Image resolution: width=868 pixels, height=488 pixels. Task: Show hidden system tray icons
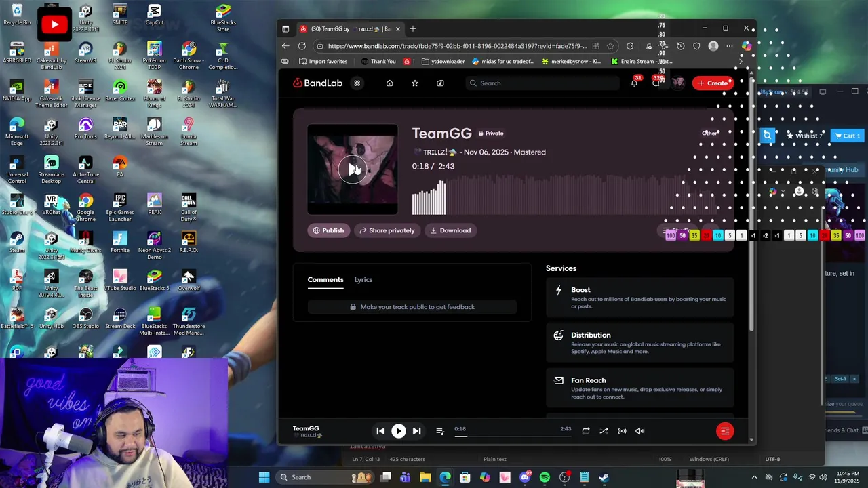point(754,477)
